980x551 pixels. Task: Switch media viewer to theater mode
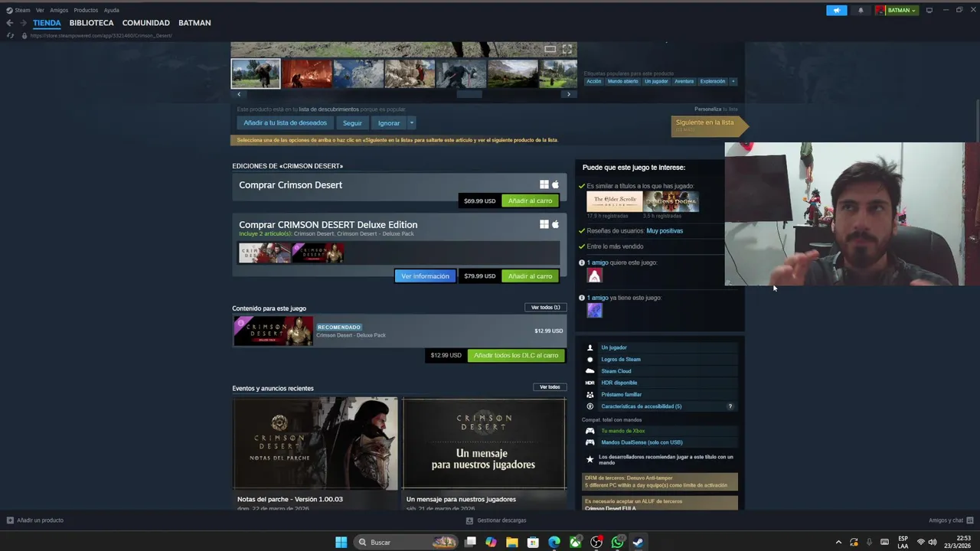point(550,49)
